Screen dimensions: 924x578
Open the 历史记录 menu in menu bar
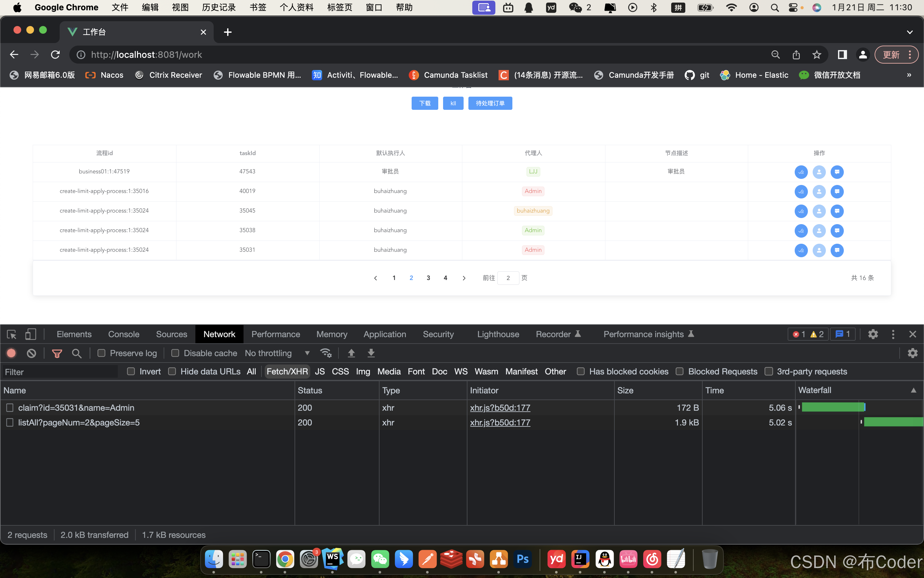[219, 8]
